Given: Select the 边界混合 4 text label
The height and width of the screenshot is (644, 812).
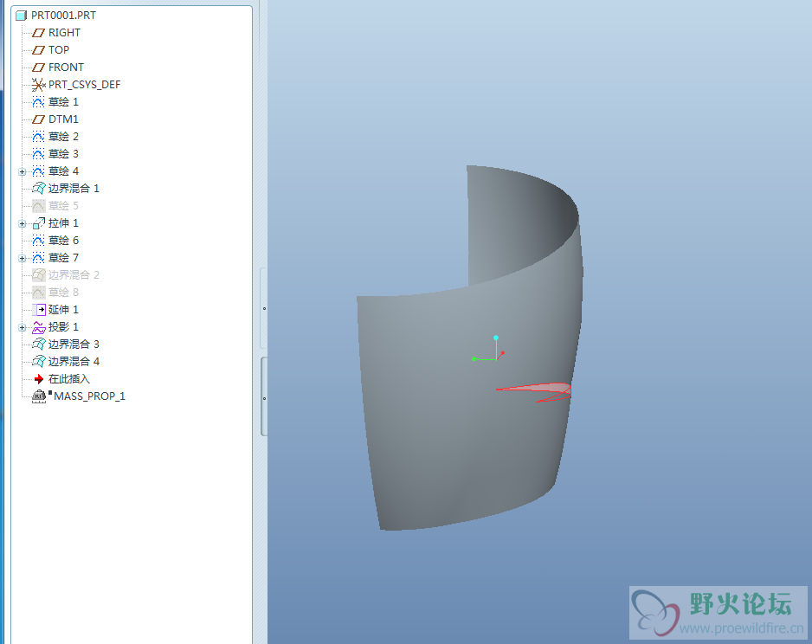Looking at the screenshot, I should coord(74,361).
